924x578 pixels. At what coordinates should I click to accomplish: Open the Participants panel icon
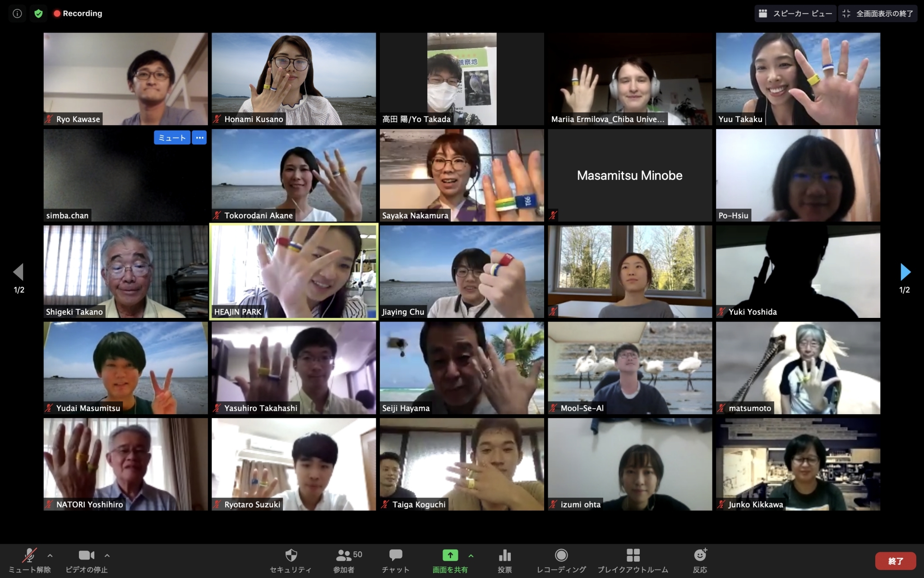344,555
